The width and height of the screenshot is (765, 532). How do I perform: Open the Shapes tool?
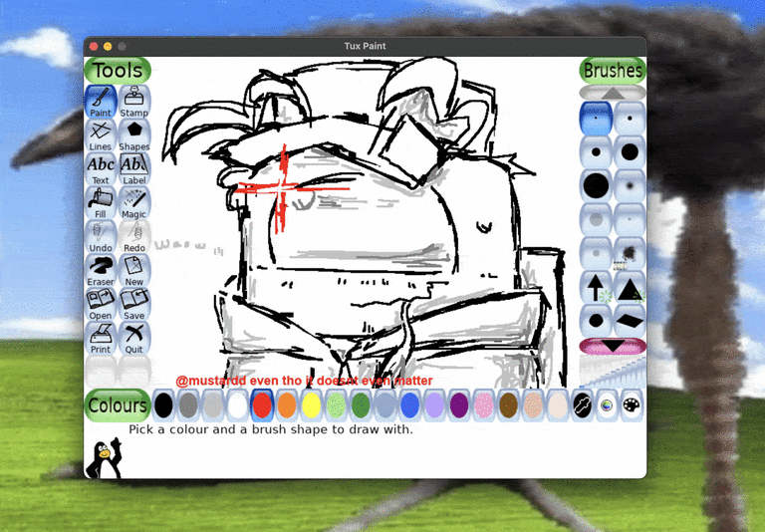134,135
